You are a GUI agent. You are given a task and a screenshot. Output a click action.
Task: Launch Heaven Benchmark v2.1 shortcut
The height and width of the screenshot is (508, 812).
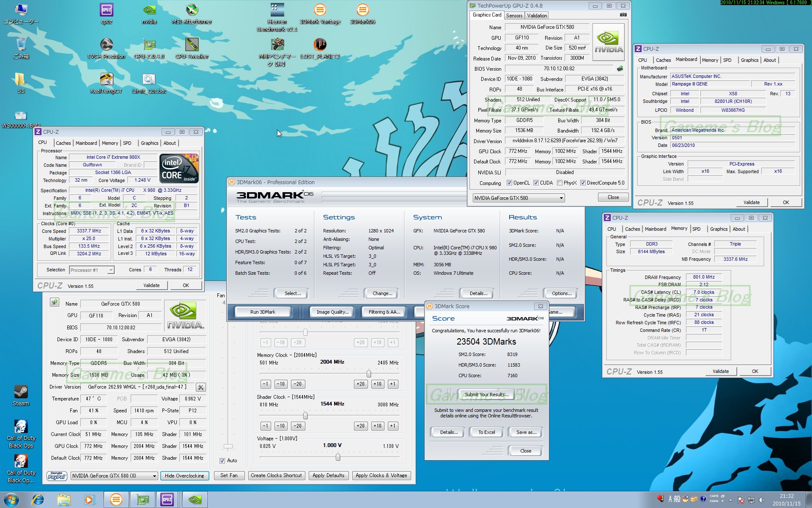[277, 10]
